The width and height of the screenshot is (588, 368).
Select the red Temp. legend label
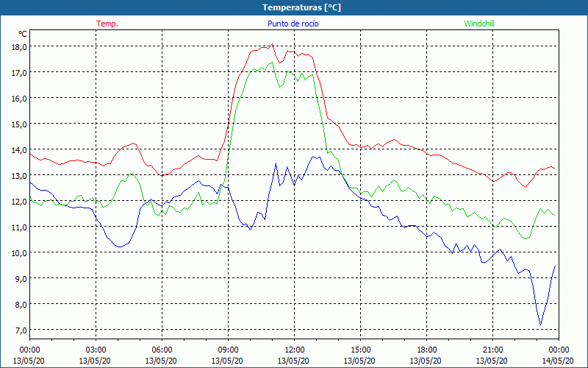tap(107, 24)
